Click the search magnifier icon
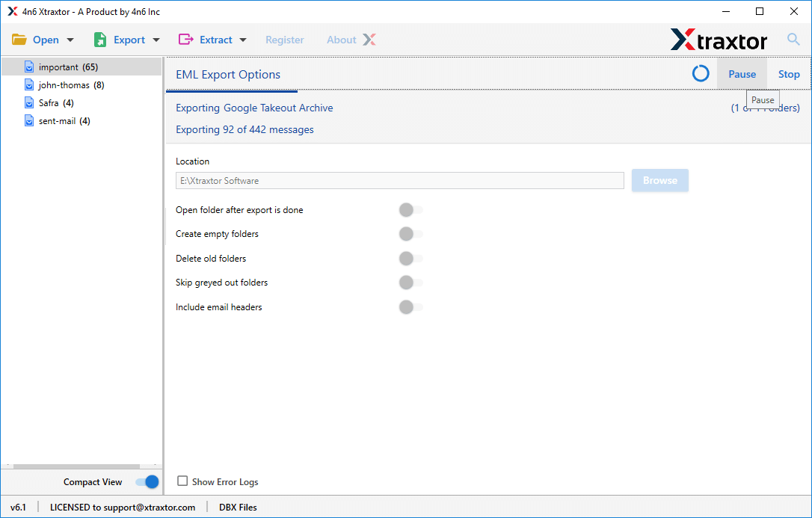Image resolution: width=812 pixels, height=518 pixels. [793, 39]
